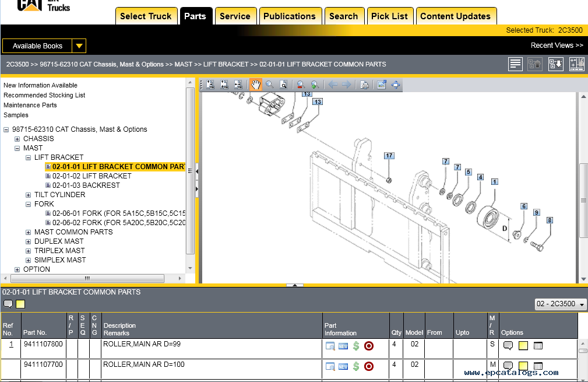Click NEW badge icon for 9411107800
588x382 pixels.
[x=343, y=346]
